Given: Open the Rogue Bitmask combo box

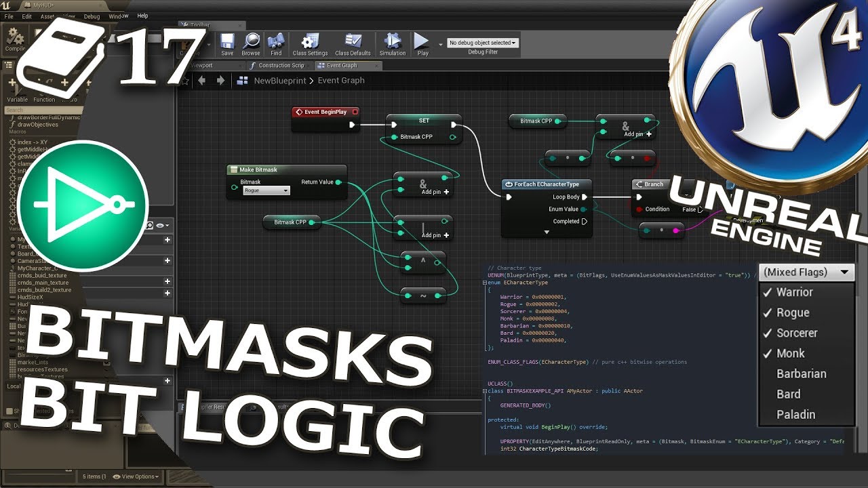Looking at the screenshot, I should tap(267, 191).
